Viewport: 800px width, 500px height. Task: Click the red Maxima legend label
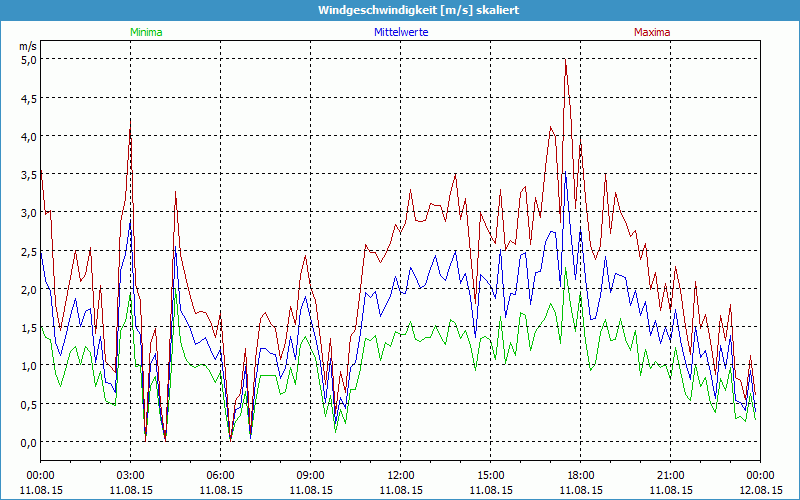coord(651,32)
